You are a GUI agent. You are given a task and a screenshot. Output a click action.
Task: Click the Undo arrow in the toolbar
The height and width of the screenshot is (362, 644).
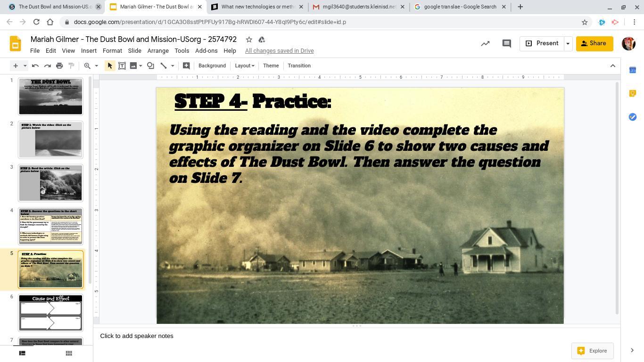click(35, 66)
